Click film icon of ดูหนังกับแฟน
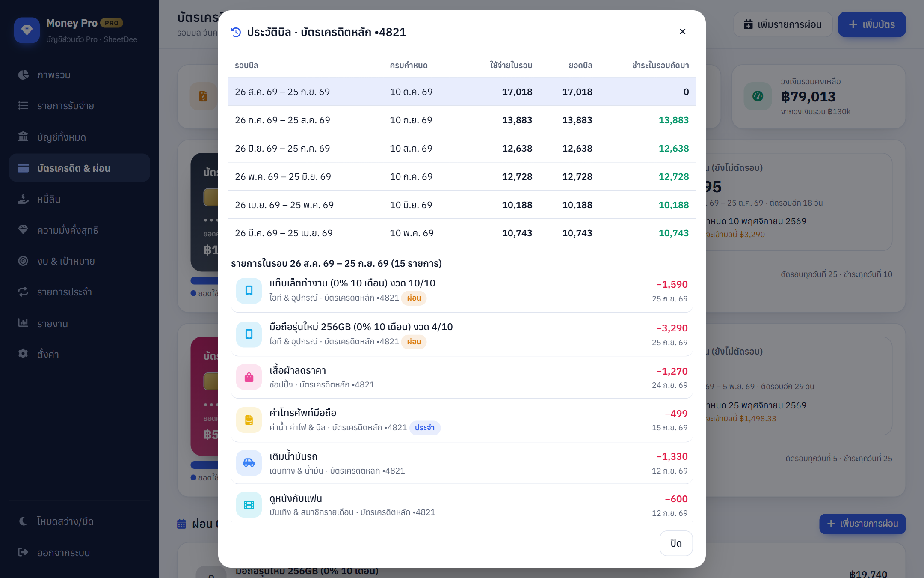Screen dimensions: 924x578 [249, 505]
